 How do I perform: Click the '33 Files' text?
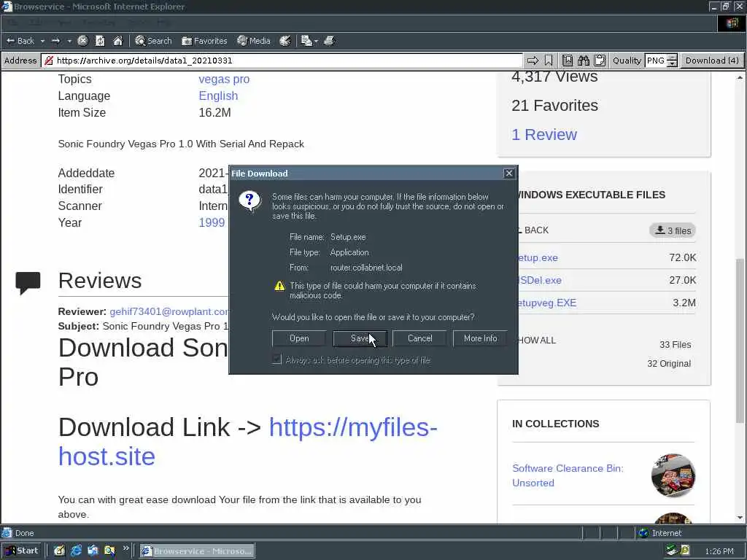[675, 344]
